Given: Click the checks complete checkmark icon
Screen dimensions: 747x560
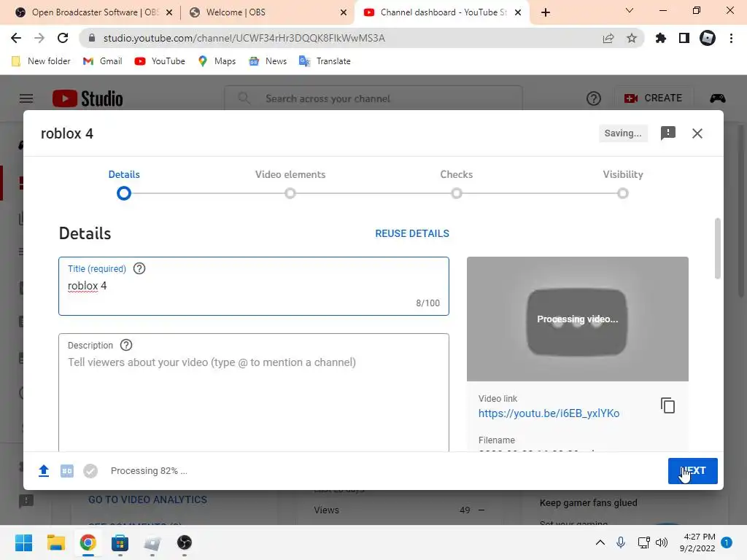Looking at the screenshot, I should [90, 471].
